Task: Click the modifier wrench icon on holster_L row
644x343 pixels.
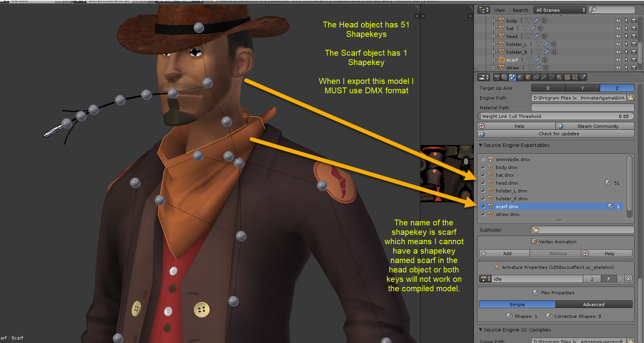Action: point(546,44)
